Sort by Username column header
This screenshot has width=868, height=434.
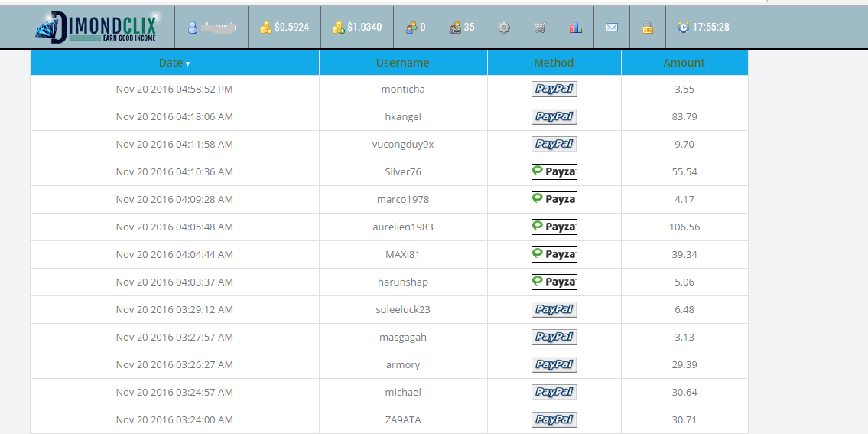pyautogui.click(x=403, y=63)
